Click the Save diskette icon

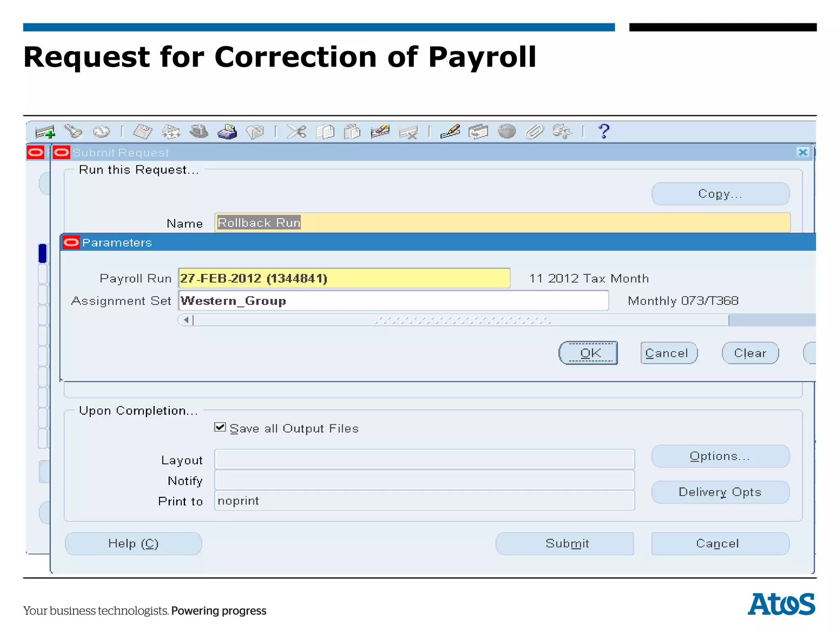142,132
